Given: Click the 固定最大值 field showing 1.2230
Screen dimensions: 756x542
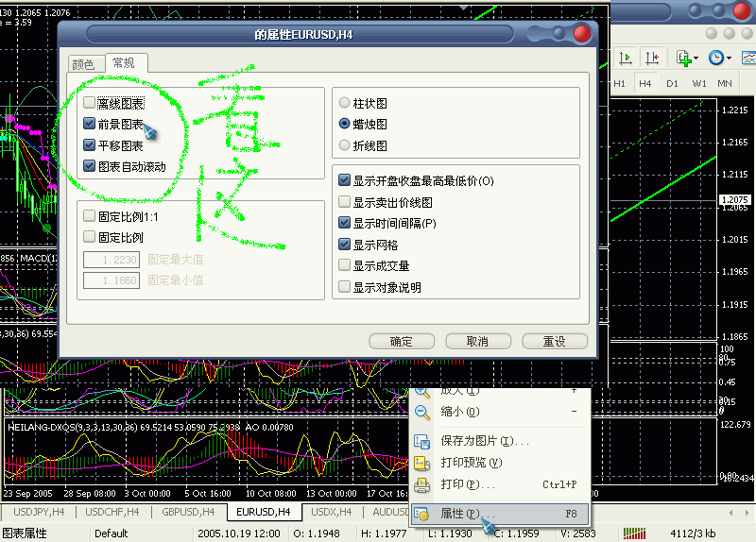Looking at the screenshot, I should pos(112,260).
